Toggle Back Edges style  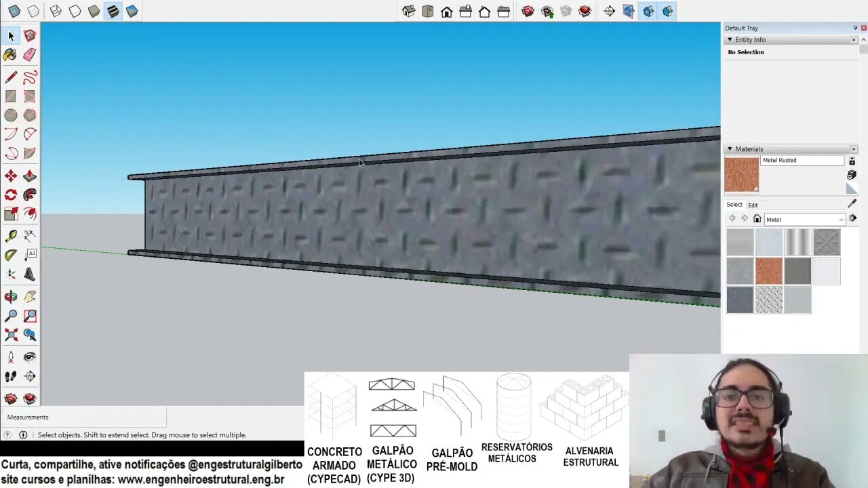(33, 11)
